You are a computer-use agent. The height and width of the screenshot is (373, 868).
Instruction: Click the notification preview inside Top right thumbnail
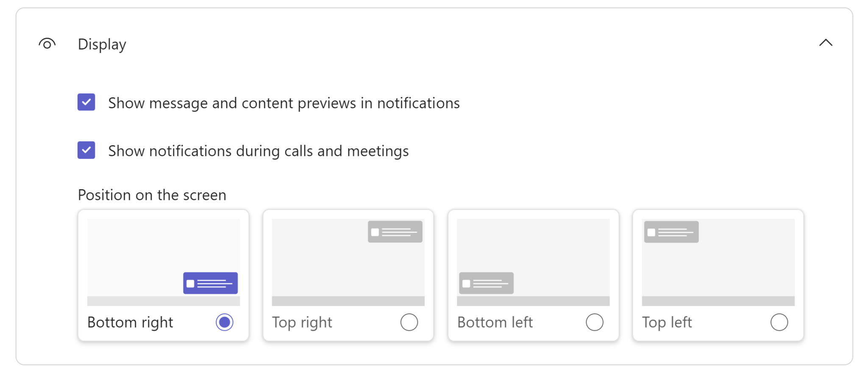tap(395, 232)
